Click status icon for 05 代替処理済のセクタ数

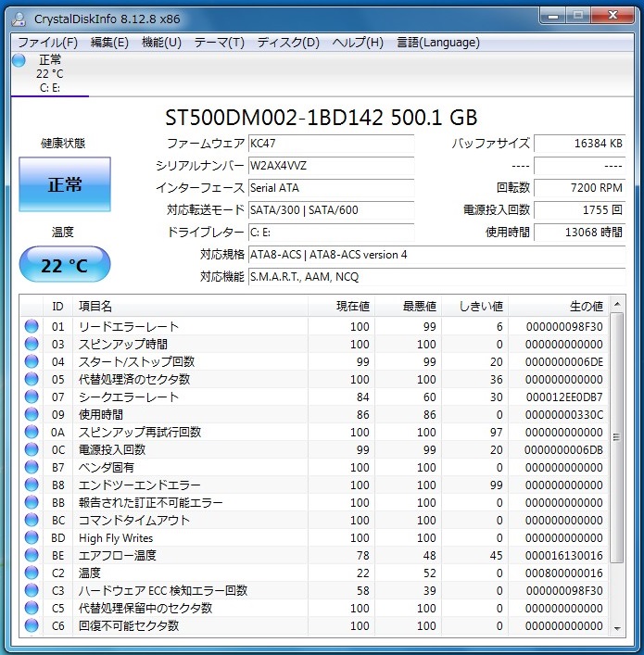coord(32,379)
